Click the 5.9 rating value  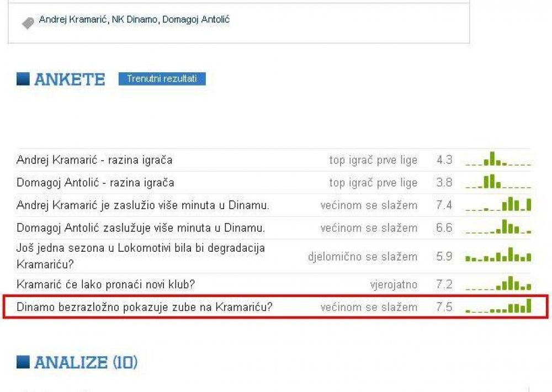444,256
